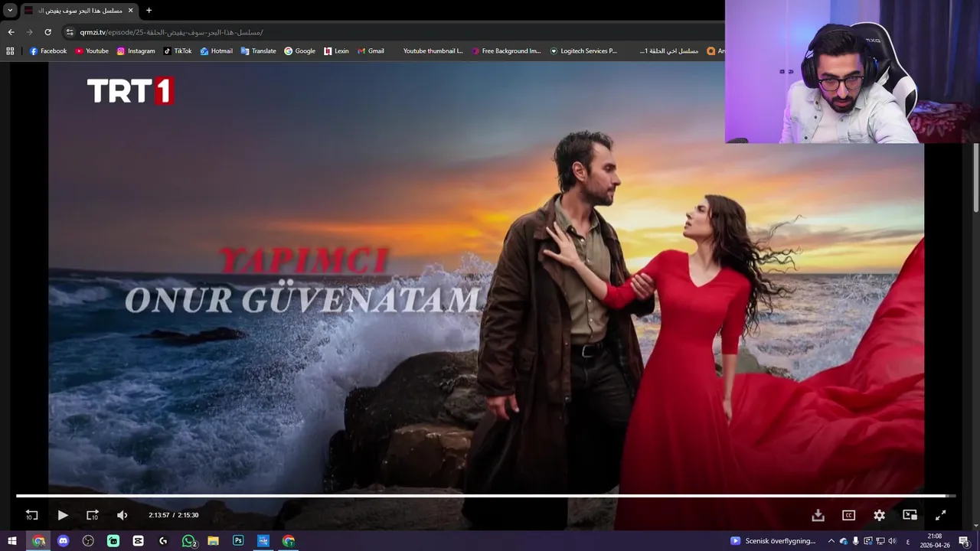
Task: Switch to first Chrome taskbar icon
Action: pyautogui.click(x=38, y=541)
